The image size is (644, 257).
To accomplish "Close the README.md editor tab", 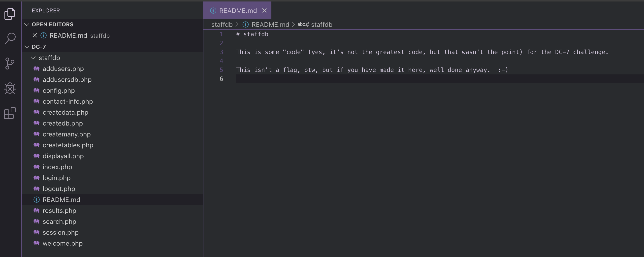I will pos(264,10).
